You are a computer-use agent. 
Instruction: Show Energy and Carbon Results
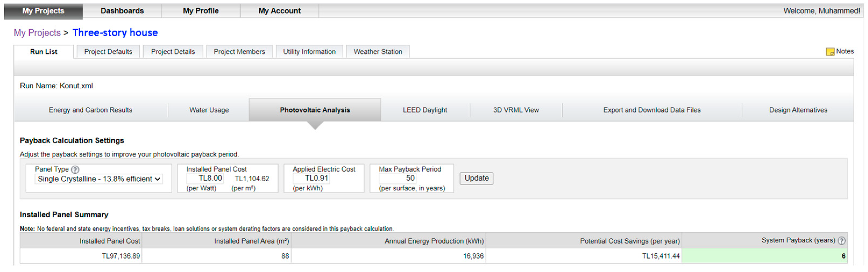90,110
